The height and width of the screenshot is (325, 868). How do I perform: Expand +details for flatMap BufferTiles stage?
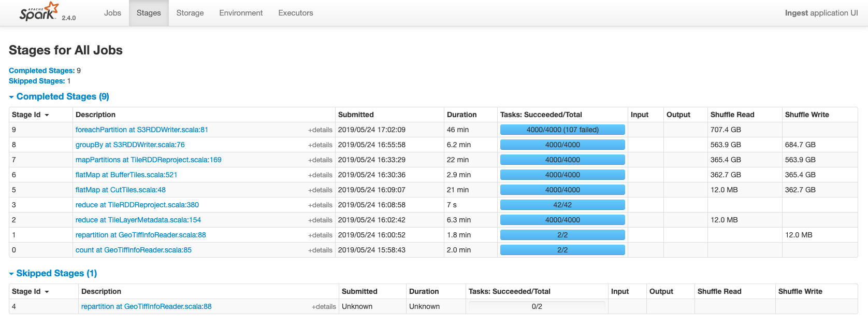pyautogui.click(x=320, y=175)
